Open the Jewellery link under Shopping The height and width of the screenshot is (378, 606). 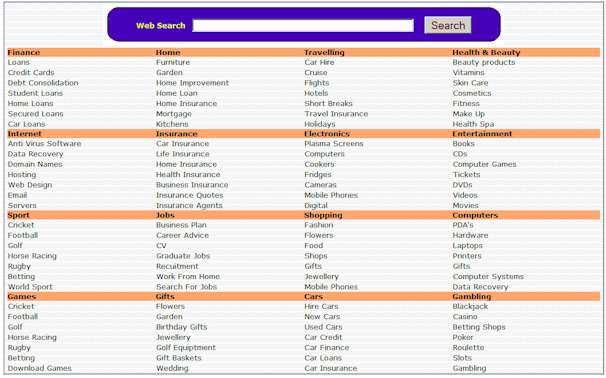point(322,277)
